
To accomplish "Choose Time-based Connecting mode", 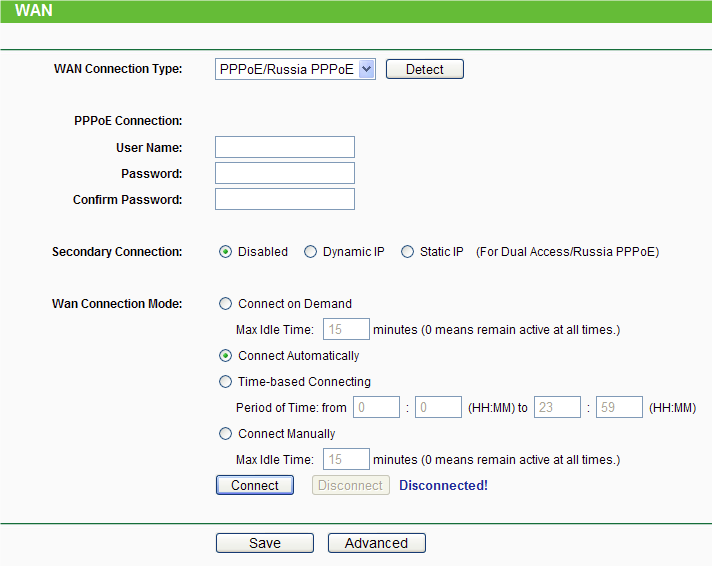I will tap(225, 382).
